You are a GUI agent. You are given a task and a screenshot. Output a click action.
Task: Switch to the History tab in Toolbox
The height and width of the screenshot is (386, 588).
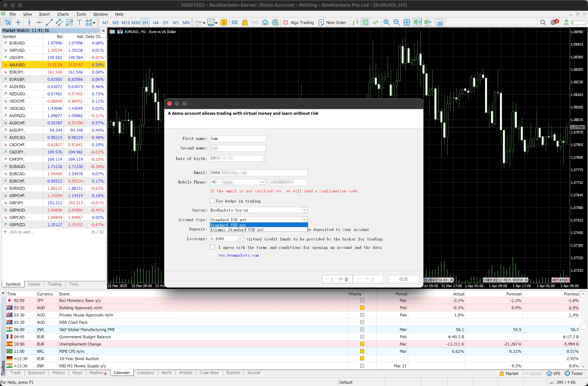click(58, 373)
